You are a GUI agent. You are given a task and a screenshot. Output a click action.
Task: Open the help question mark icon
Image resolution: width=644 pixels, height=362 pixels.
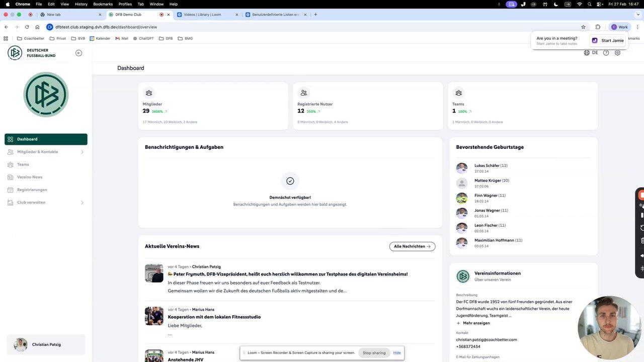[x=606, y=52]
